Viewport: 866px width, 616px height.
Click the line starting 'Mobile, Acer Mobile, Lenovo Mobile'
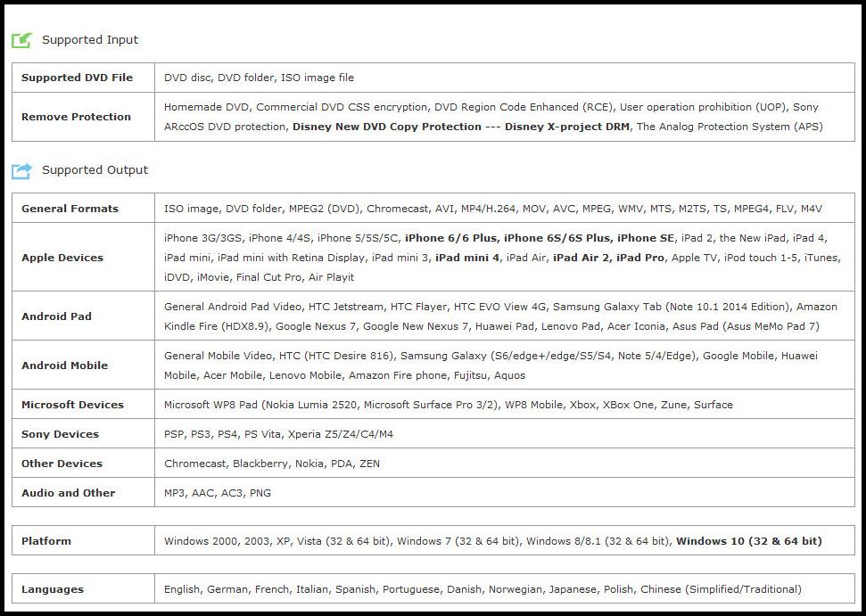point(344,375)
